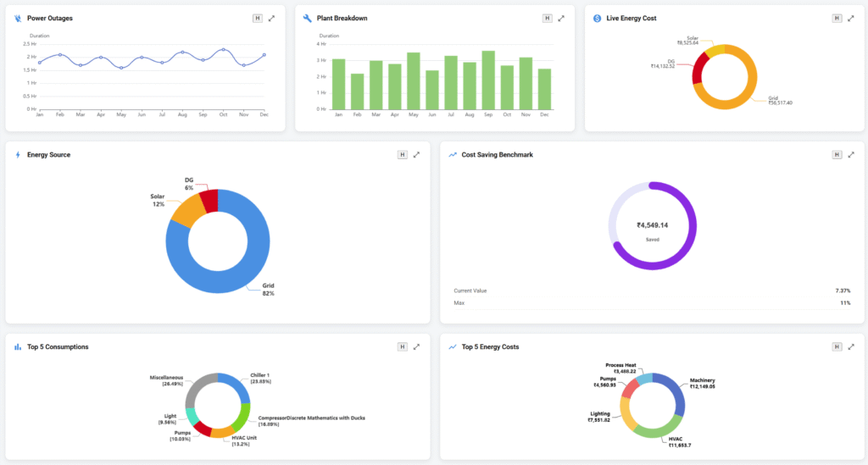Maximize the Live Energy Cost widget
868x465 pixels.
click(851, 18)
